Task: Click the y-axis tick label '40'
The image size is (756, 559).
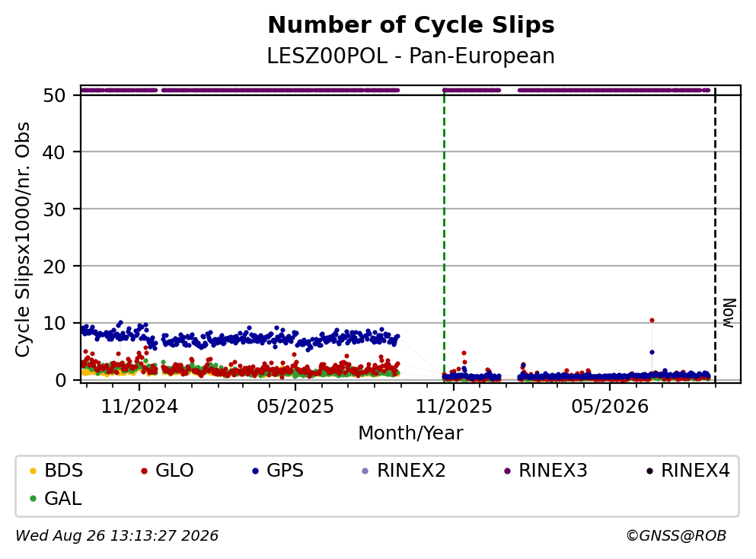Action: click(54, 152)
